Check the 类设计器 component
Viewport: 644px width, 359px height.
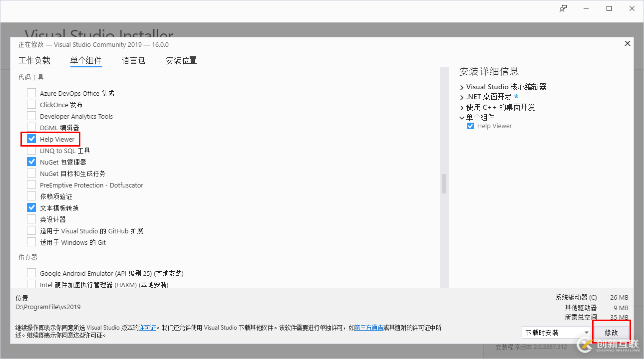pos(31,219)
